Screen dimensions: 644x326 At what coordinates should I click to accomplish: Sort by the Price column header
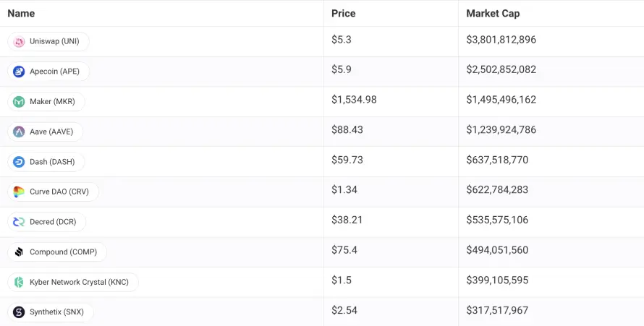click(x=344, y=14)
